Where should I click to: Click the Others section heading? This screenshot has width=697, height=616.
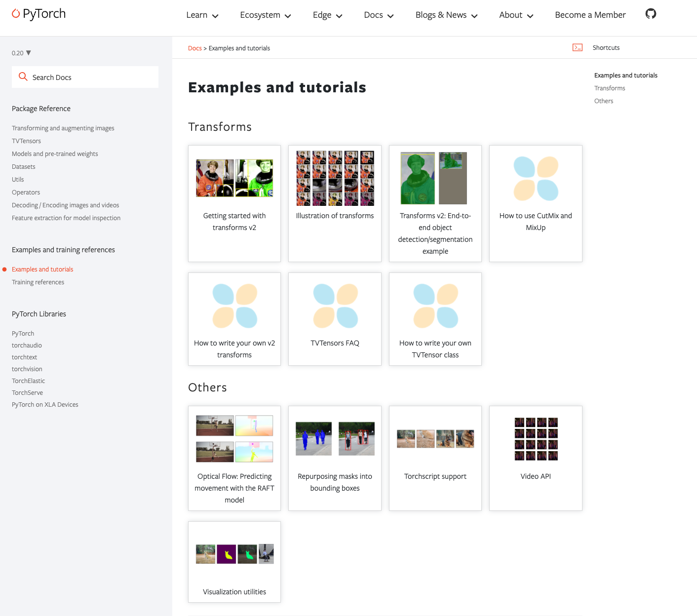coord(207,387)
